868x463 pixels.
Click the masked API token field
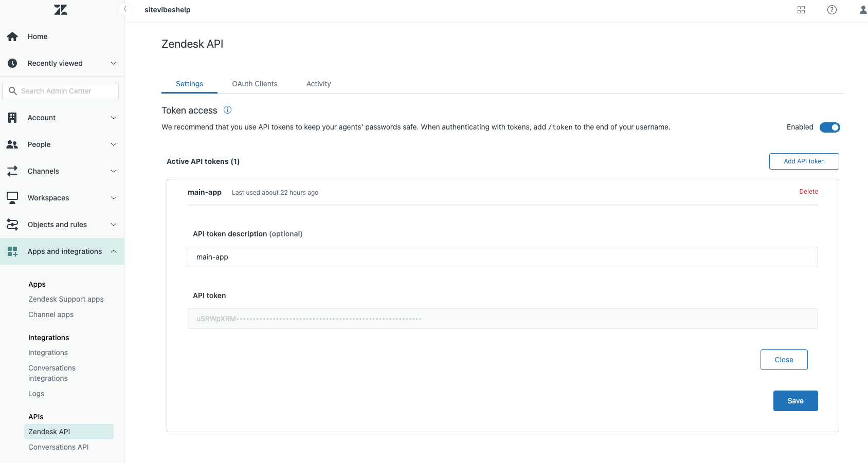click(502, 319)
